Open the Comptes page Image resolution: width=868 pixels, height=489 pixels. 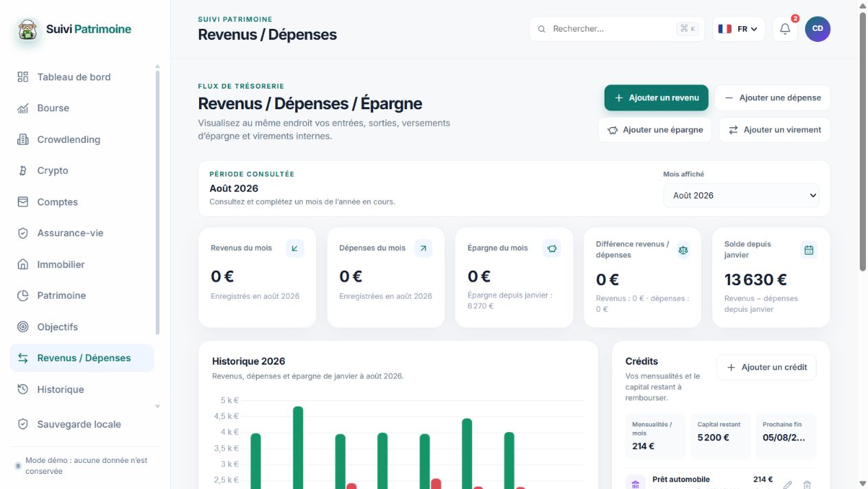[x=82, y=202]
